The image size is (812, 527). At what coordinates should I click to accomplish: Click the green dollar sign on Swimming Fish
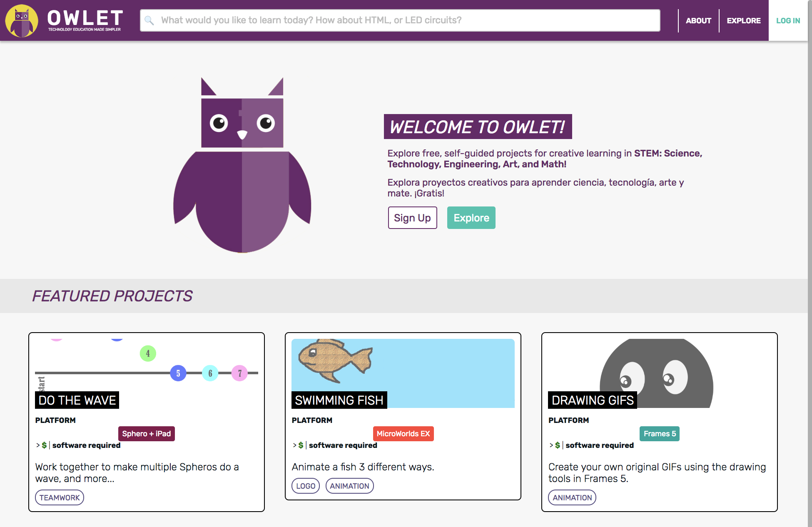pyautogui.click(x=301, y=445)
